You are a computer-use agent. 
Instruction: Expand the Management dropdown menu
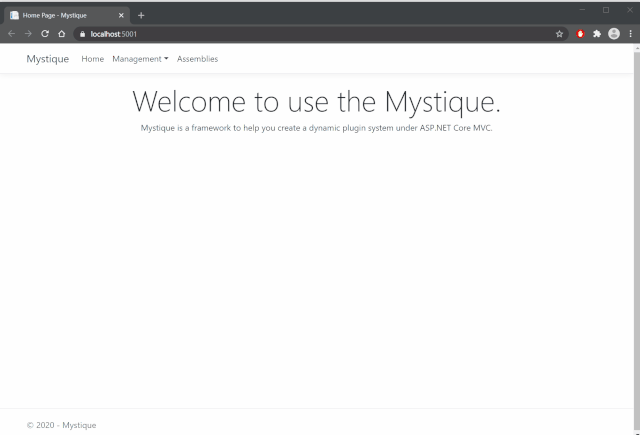pyautogui.click(x=140, y=59)
